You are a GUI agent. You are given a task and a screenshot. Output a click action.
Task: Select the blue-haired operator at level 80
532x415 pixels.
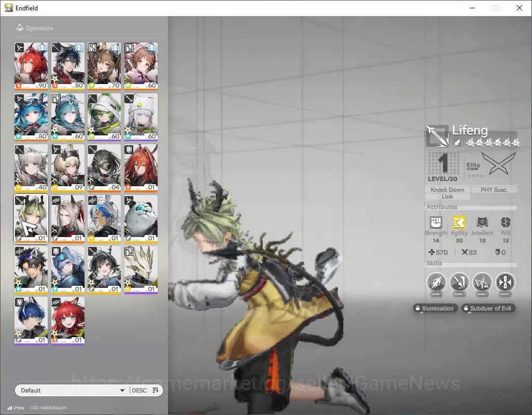[x=31, y=117]
